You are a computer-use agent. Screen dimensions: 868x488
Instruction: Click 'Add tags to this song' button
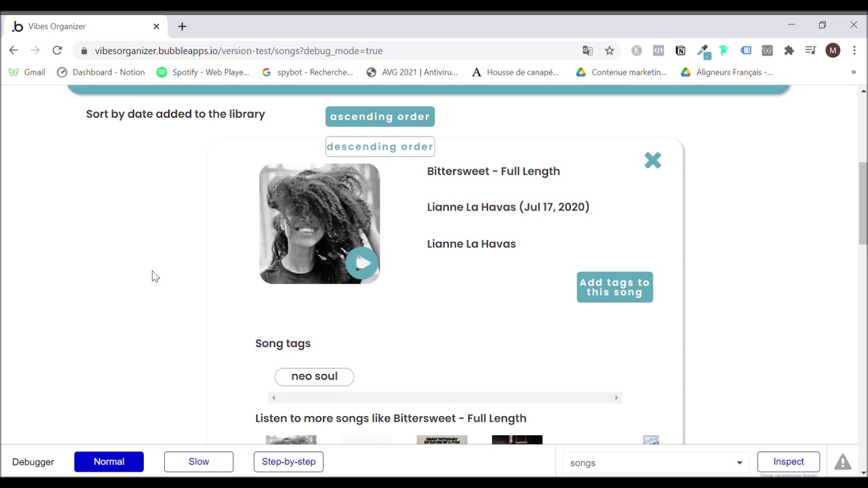click(x=614, y=287)
